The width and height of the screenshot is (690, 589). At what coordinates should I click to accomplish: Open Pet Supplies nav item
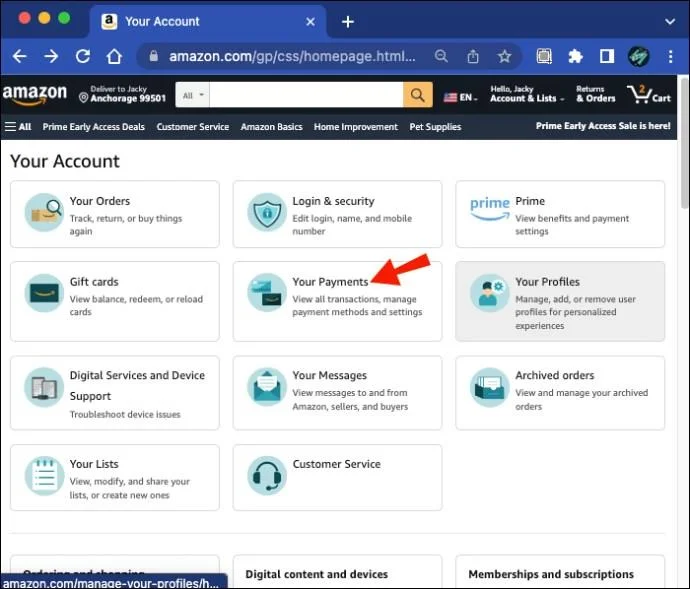coord(435,127)
